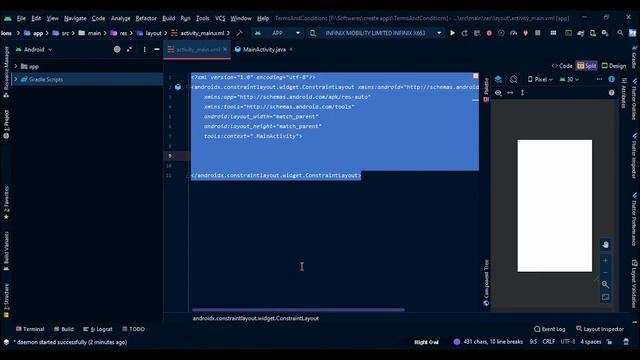This screenshot has height=360, width=640.
Task: Run the app with the green play icon
Action: 452,33
